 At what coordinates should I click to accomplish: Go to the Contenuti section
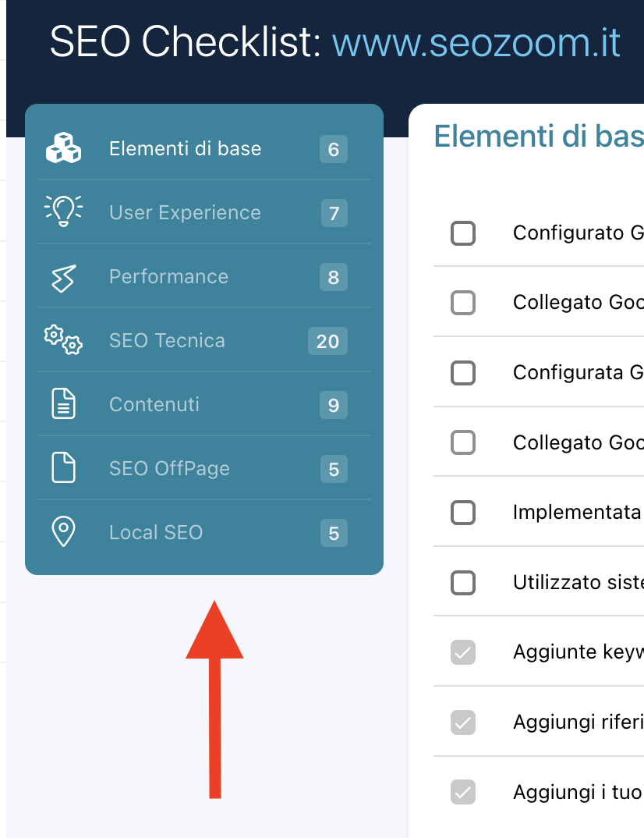click(154, 404)
